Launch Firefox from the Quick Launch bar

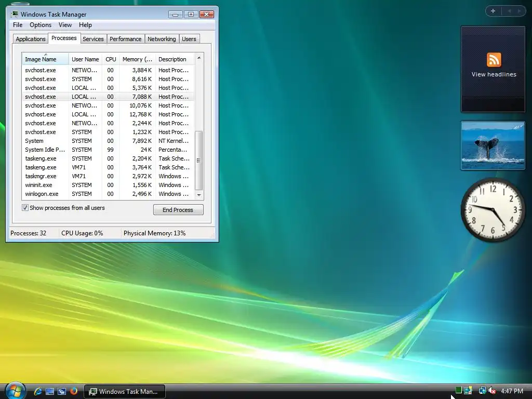tap(73, 391)
